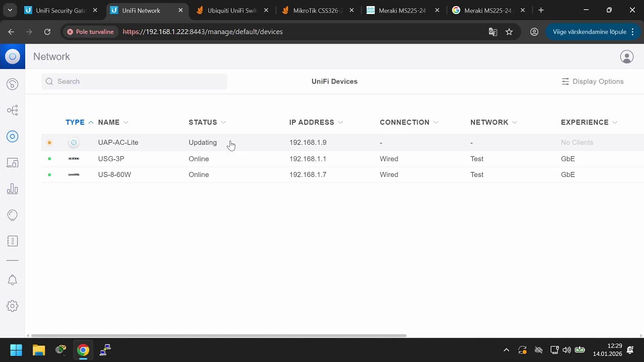Open the IP ADDRESS column chevron
The image size is (644, 362).
pyautogui.click(x=341, y=122)
